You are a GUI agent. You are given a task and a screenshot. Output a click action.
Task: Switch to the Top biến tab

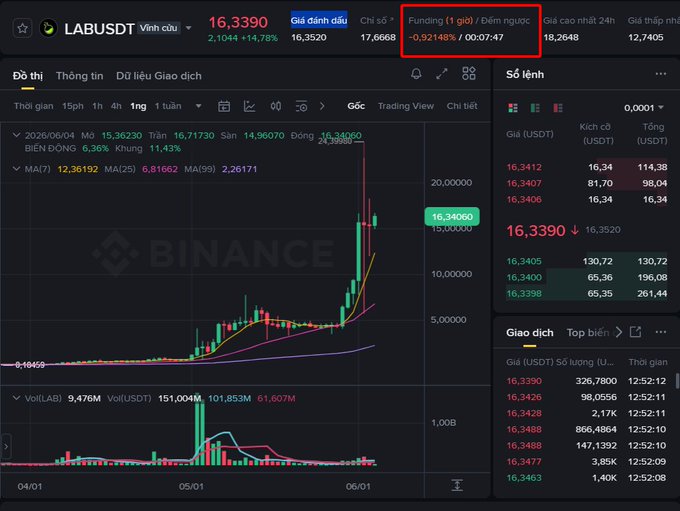coord(588,333)
